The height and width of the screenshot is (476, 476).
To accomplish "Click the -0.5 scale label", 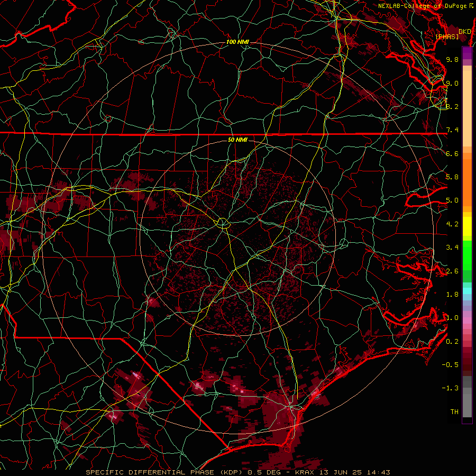I will click(x=450, y=365).
